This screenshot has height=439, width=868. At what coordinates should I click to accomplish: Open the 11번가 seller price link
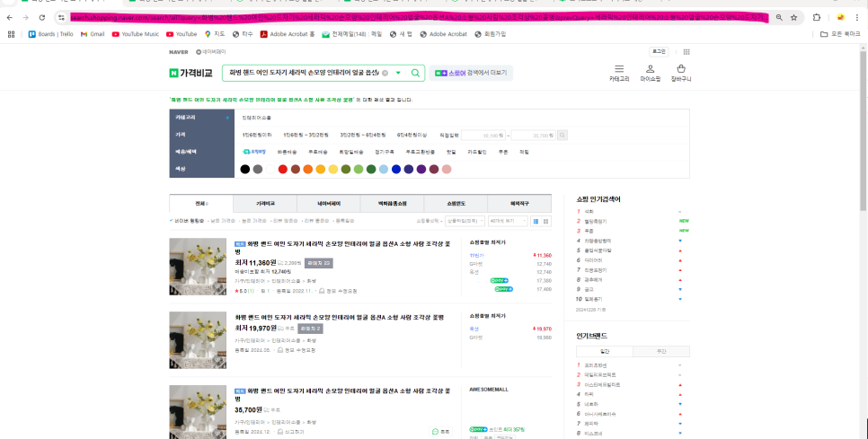pyautogui.click(x=476, y=256)
